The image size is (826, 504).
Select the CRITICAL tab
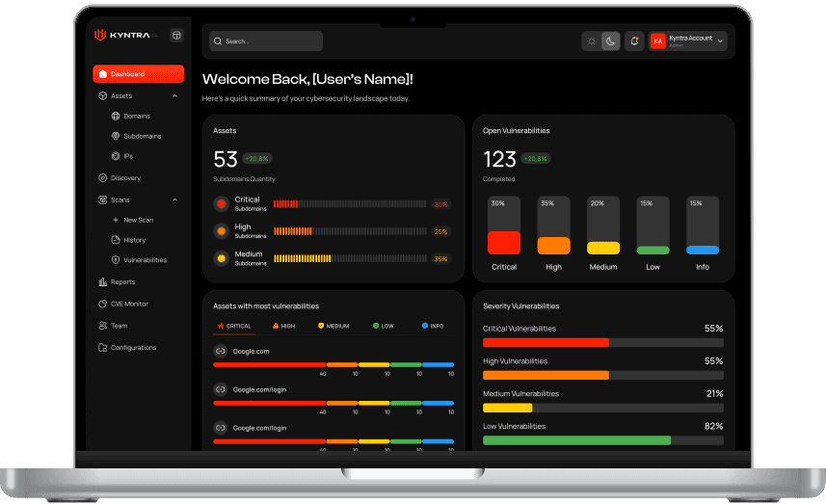[x=234, y=326]
